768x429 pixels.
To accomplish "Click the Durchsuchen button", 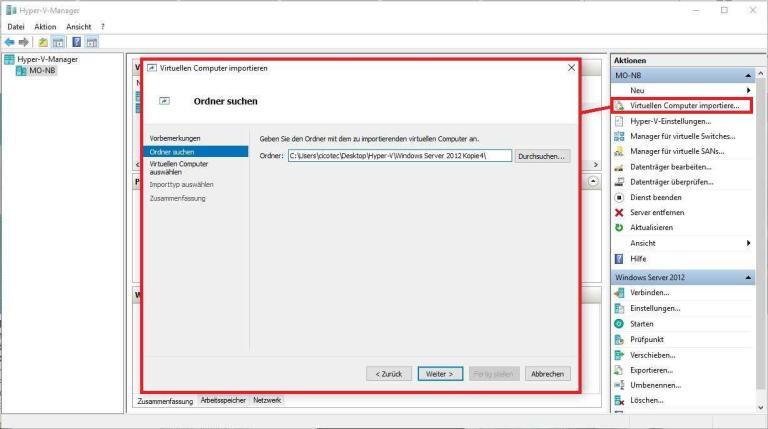I will [542, 156].
